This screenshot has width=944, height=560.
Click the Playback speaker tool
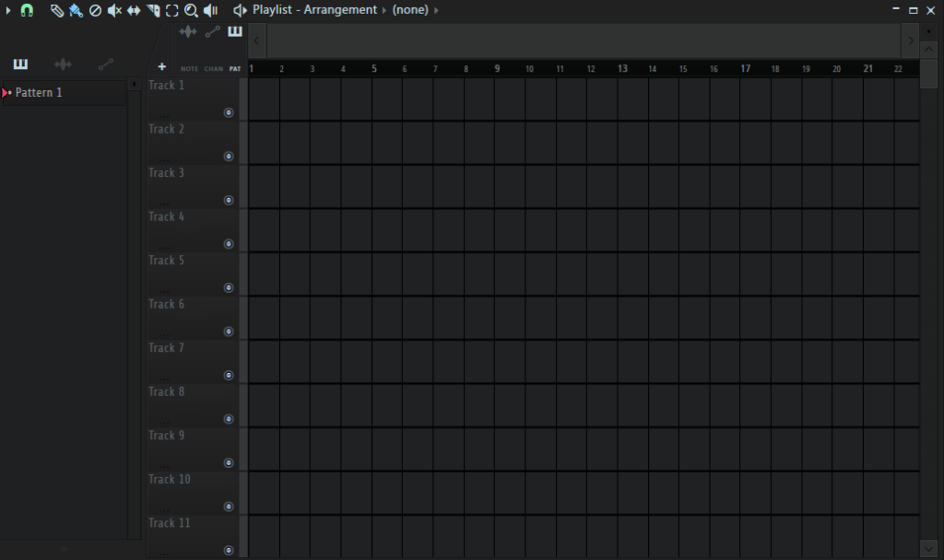point(211,10)
